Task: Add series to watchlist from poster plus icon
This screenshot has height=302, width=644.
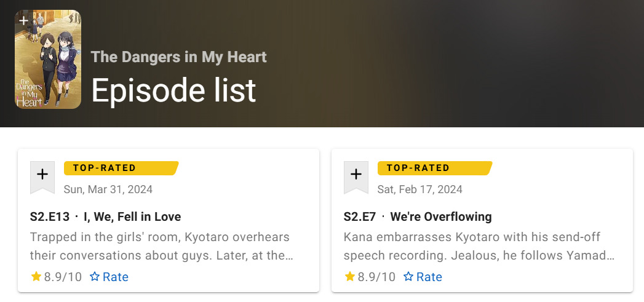Action: coord(23,20)
